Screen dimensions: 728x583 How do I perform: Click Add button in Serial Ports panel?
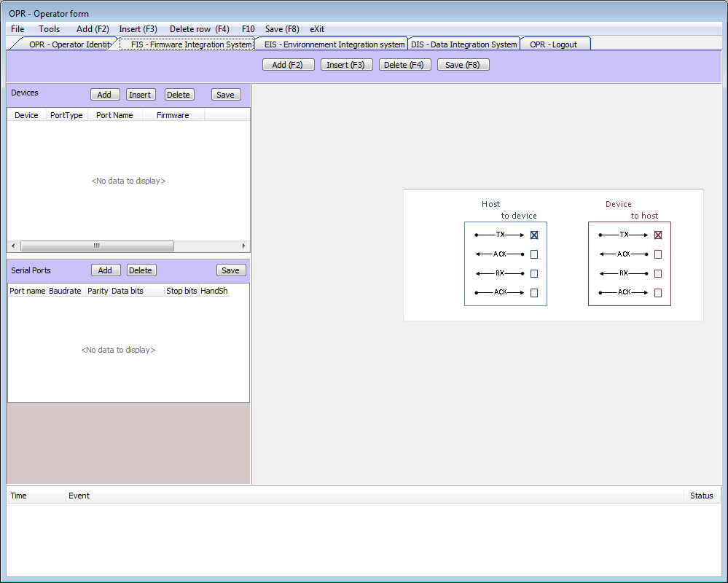pos(105,270)
